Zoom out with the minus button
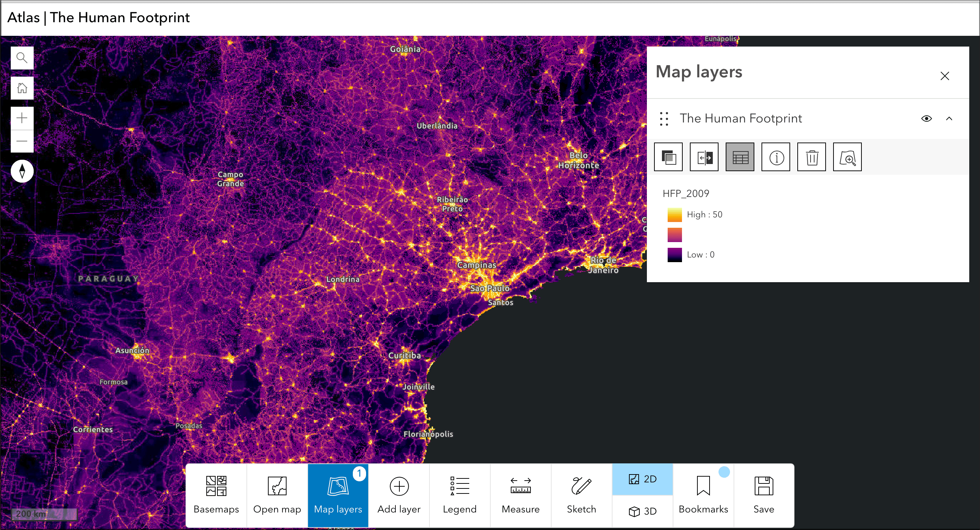Viewport: 980px width, 530px height. (22, 141)
